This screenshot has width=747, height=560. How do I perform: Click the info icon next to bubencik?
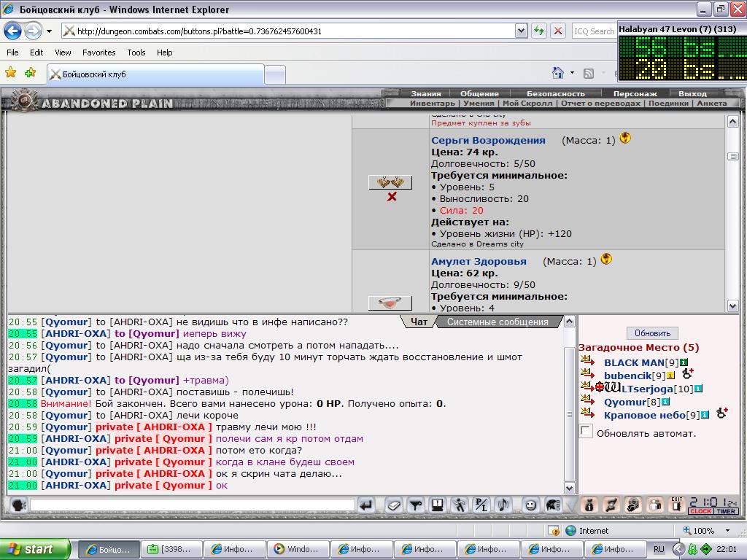[671, 376]
